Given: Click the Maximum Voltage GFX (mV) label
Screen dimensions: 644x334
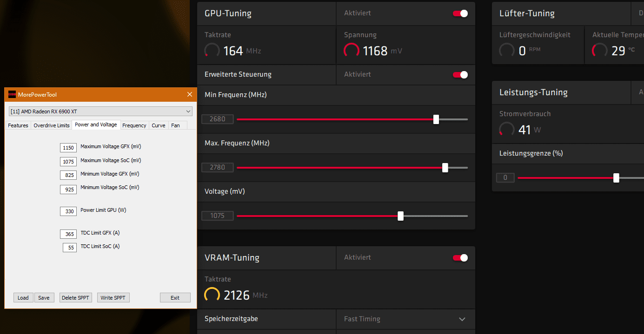Looking at the screenshot, I should 111,146.
